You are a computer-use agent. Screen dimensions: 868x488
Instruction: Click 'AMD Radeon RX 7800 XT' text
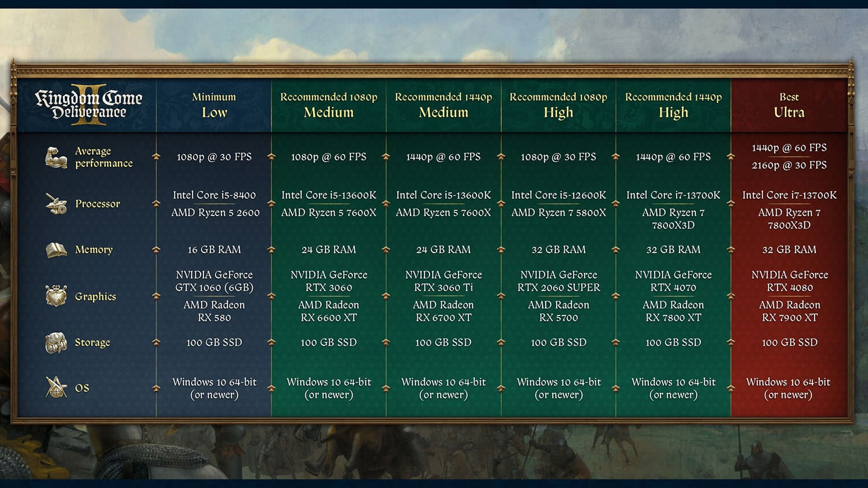pos(673,311)
